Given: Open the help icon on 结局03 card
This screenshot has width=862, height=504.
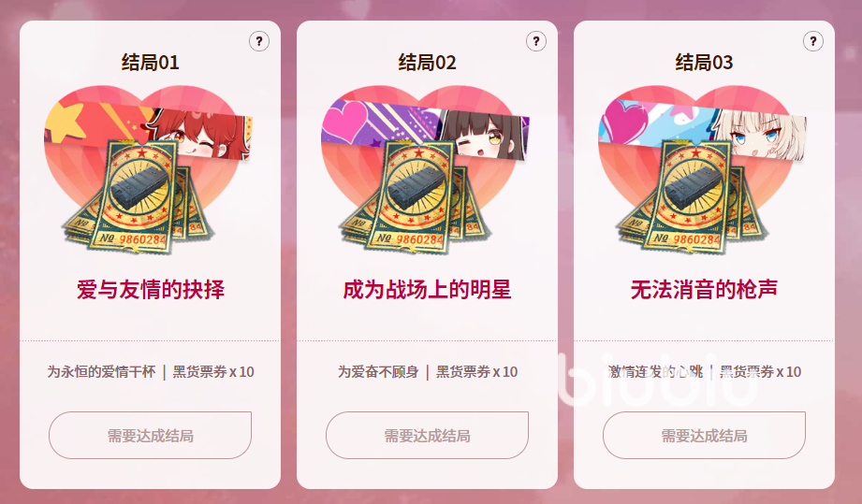Looking at the screenshot, I should [x=813, y=41].
